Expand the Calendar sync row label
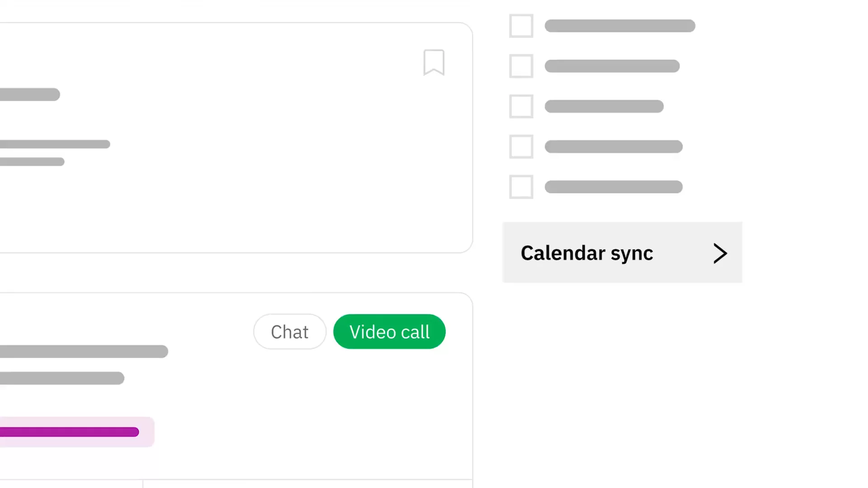This screenshot has width=868, height=488. tap(586, 253)
